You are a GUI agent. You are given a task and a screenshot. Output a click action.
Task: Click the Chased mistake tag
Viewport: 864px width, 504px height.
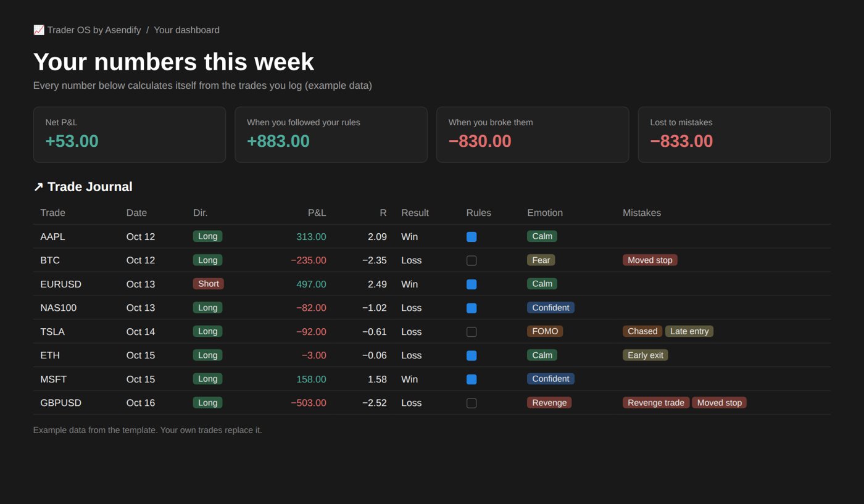tap(642, 331)
